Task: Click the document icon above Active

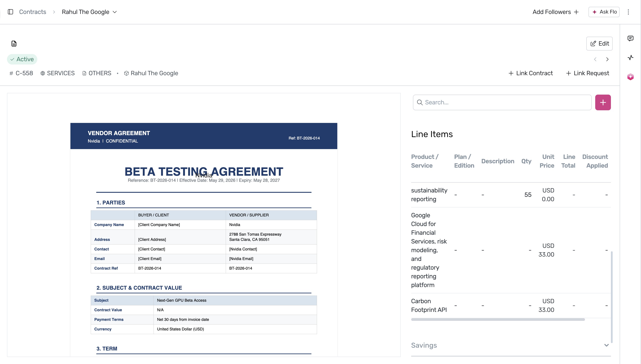Action: click(x=14, y=44)
